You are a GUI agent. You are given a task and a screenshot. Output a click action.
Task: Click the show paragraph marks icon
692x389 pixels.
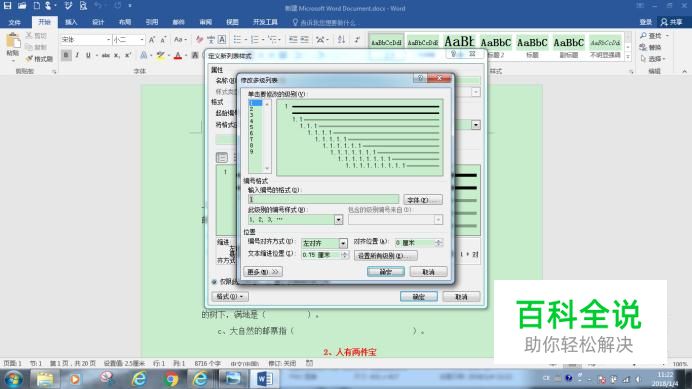click(357, 40)
